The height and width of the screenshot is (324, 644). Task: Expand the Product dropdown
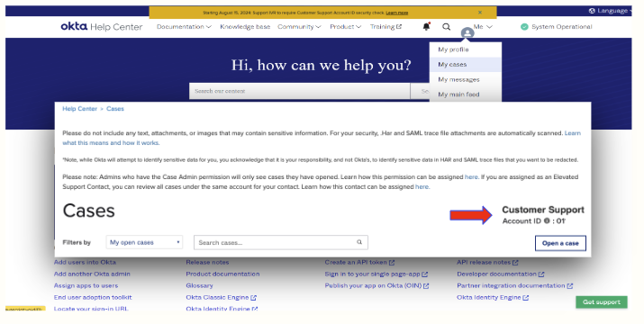click(345, 27)
